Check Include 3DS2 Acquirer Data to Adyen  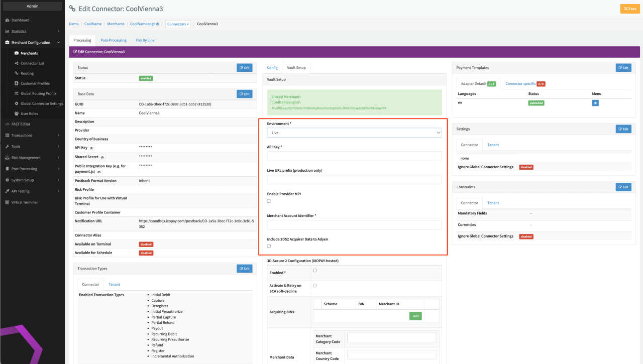click(x=269, y=246)
